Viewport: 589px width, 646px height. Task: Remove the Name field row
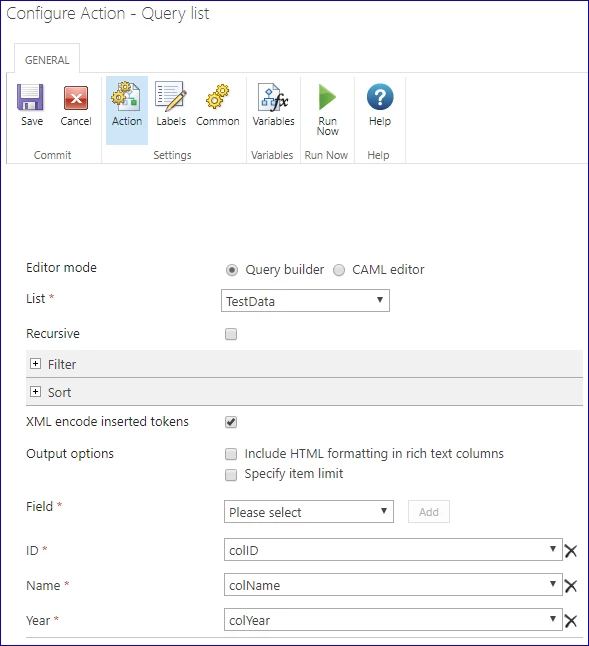[x=571, y=586]
